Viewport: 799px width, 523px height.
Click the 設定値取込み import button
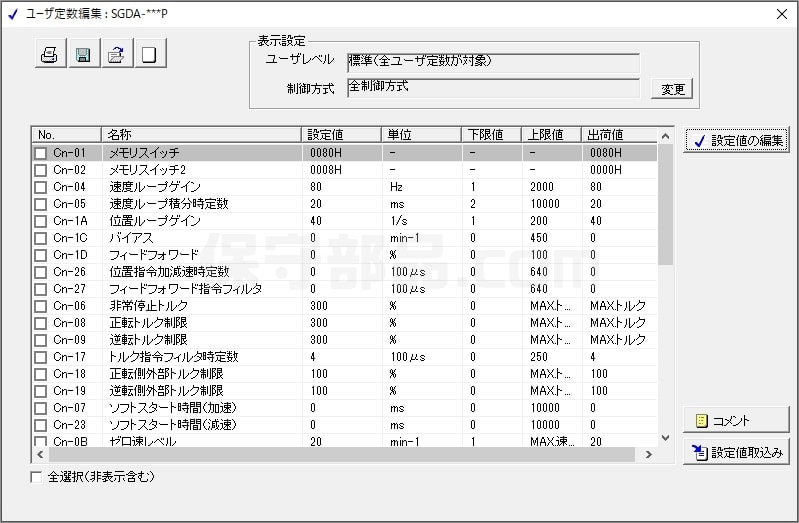(x=736, y=453)
